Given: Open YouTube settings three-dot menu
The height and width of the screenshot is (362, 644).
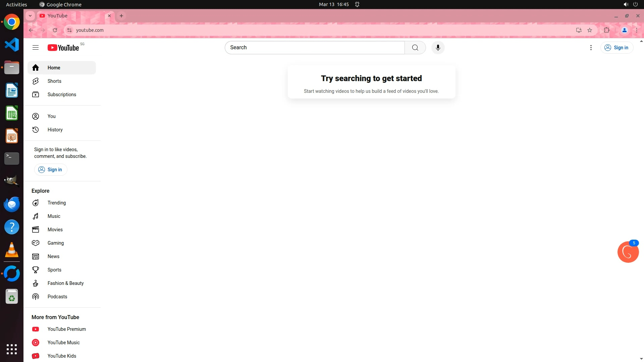Looking at the screenshot, I should click(591, 48).
